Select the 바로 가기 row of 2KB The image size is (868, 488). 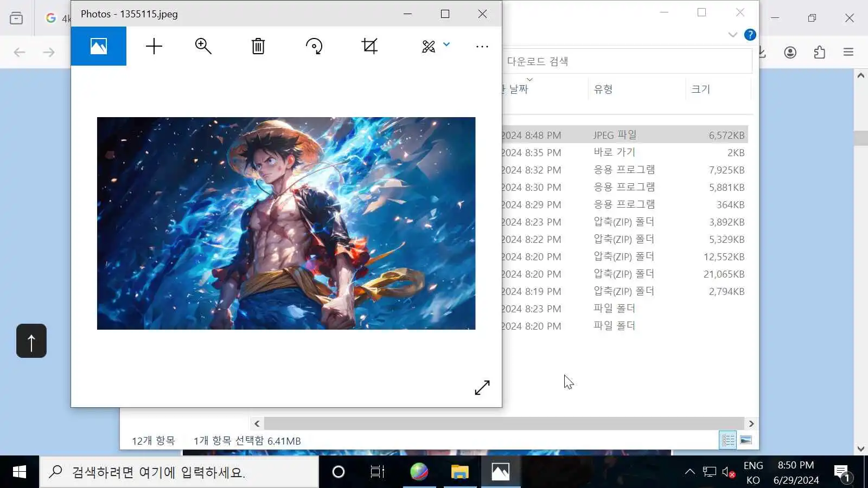625,152
